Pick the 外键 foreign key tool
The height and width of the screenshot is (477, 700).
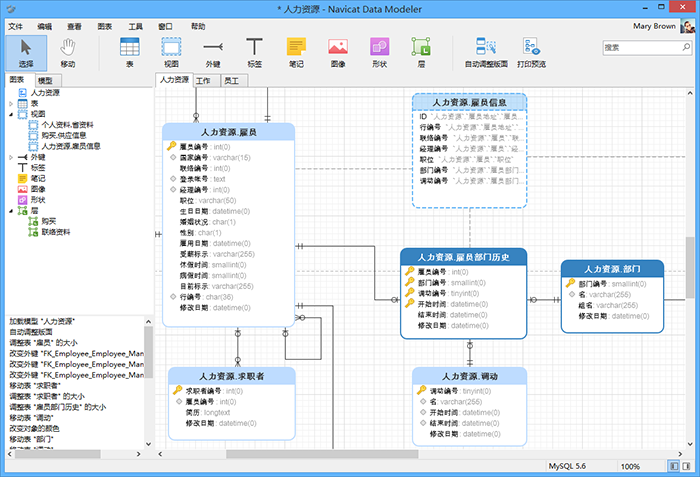pos(213,53)
